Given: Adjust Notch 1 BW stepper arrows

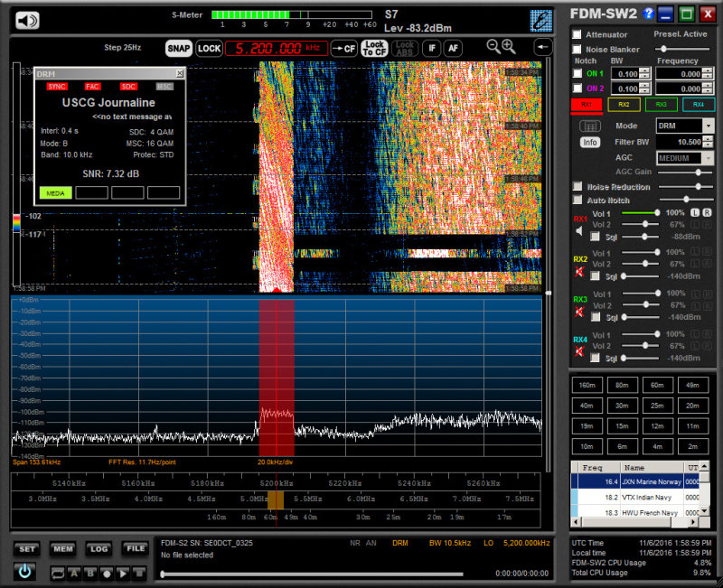Looking at the screenshot, I should (x=644, y=74).
